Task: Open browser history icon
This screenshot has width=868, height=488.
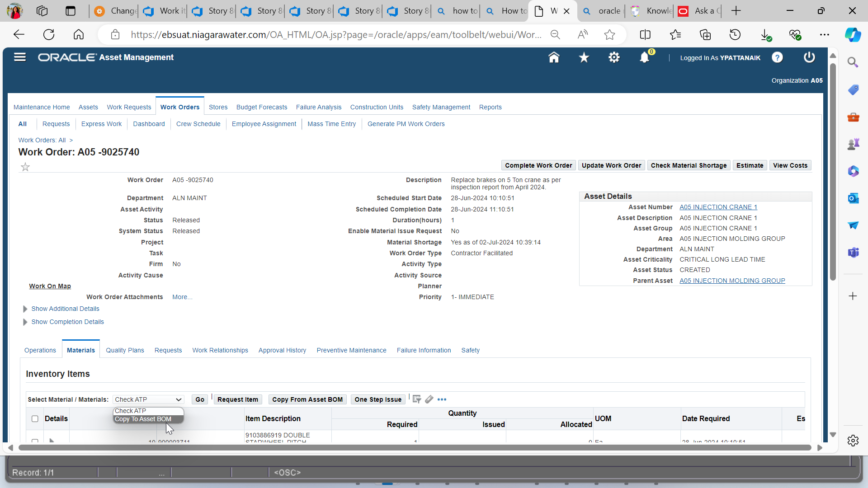Action: (x=735, y=35)
